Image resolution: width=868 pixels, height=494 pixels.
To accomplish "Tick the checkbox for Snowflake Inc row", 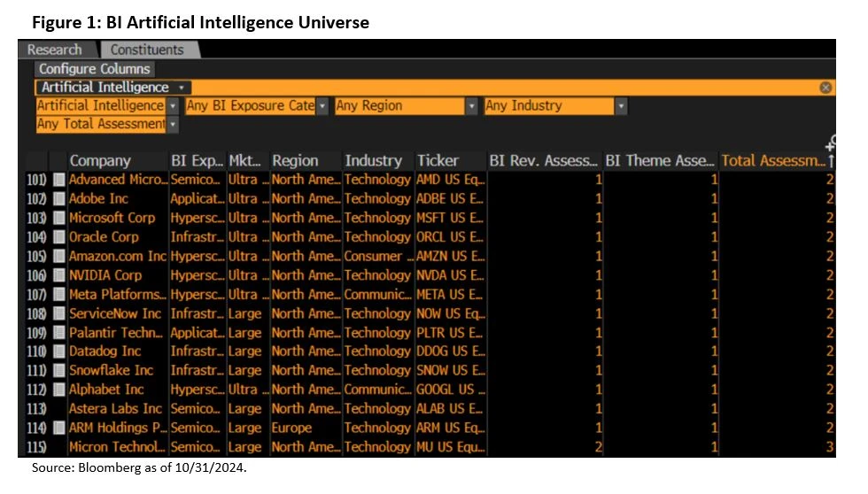I will click(59, 371).
